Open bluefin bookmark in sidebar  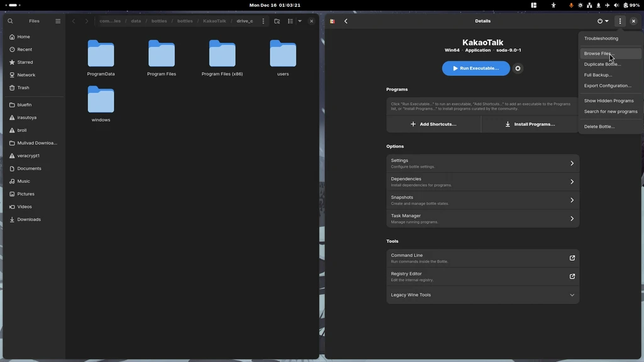tap(35, 105)
